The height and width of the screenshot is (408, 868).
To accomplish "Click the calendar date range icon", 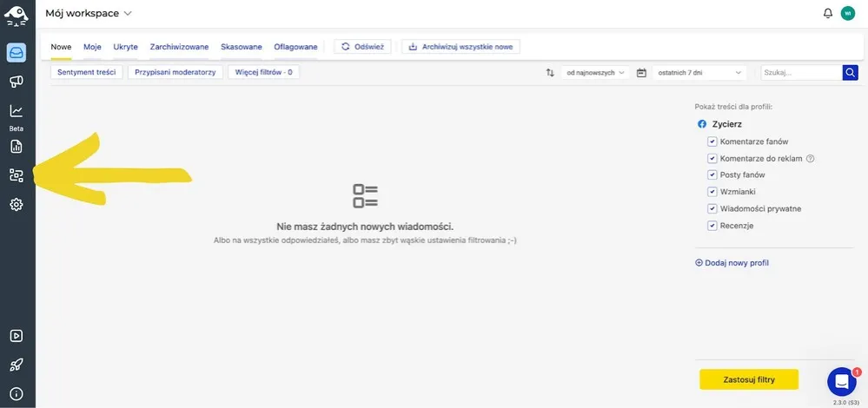I will click(x=641, y=72).
